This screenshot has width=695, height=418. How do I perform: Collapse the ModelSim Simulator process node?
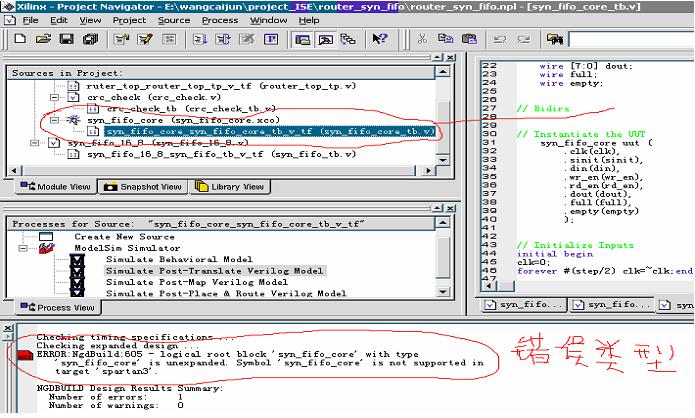click(x=23, y=247)
